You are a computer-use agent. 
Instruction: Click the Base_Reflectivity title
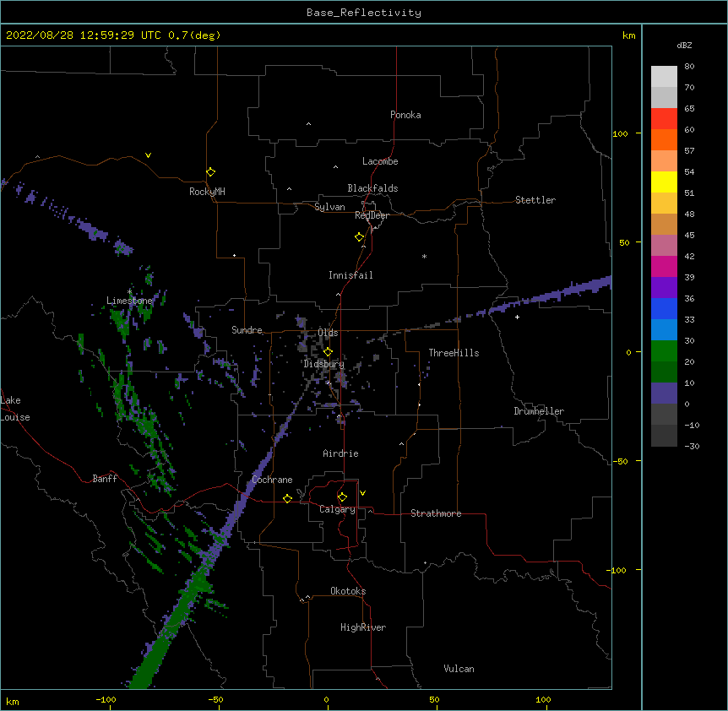pyautogui.click(x=364, y=13)
